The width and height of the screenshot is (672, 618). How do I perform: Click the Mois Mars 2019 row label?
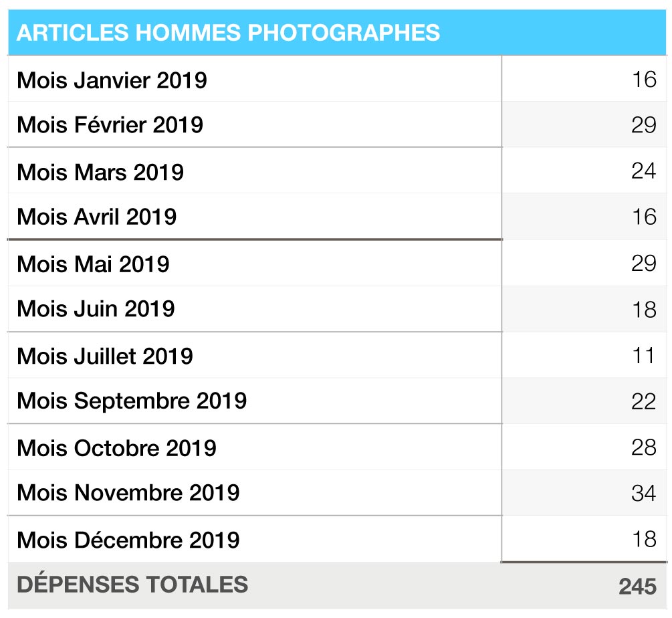click(100, 172)
